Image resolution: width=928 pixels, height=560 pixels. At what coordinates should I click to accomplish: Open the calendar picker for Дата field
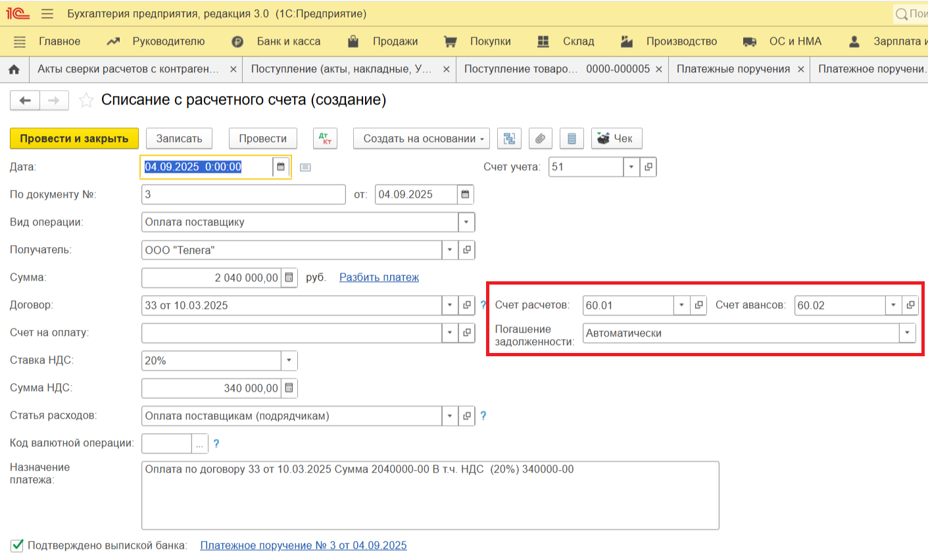[281, 167]
